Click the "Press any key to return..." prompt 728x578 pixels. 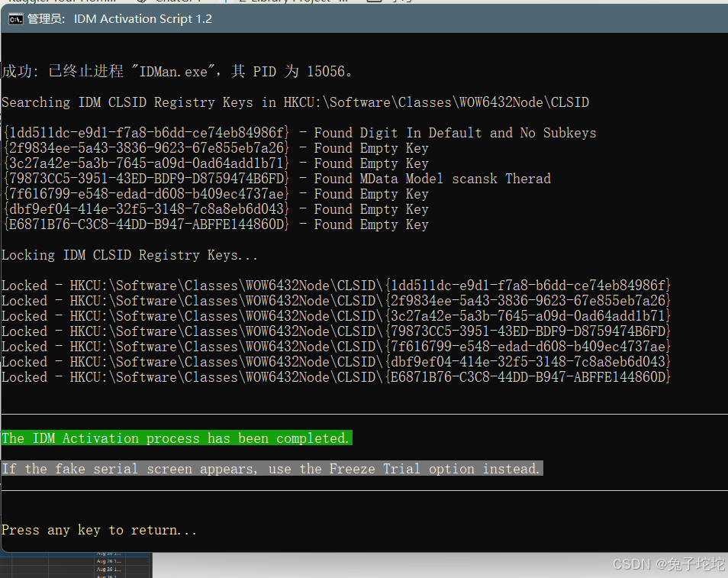pyautogui.click(x=99, y=530)
